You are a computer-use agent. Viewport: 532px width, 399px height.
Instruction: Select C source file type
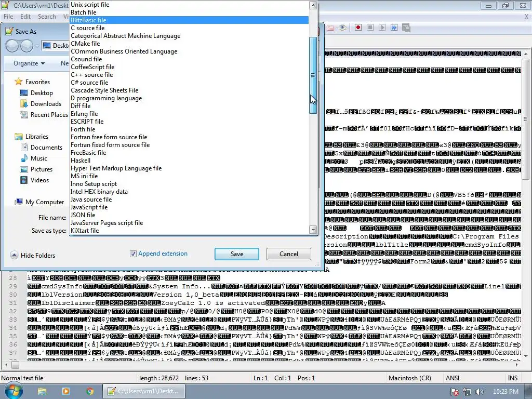tap(189, 28)
